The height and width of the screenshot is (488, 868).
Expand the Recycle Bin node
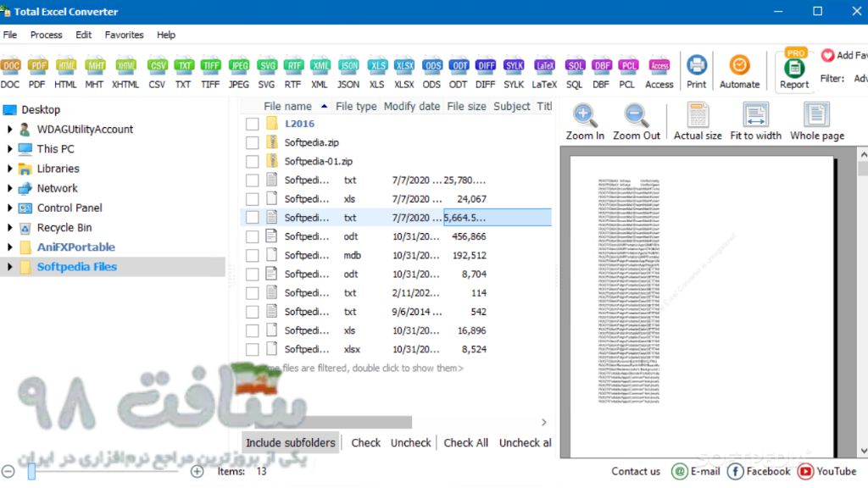[9, 227]
